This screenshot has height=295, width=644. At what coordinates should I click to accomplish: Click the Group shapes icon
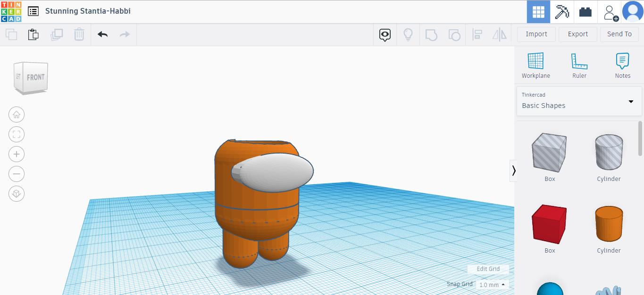click(431, 35)
